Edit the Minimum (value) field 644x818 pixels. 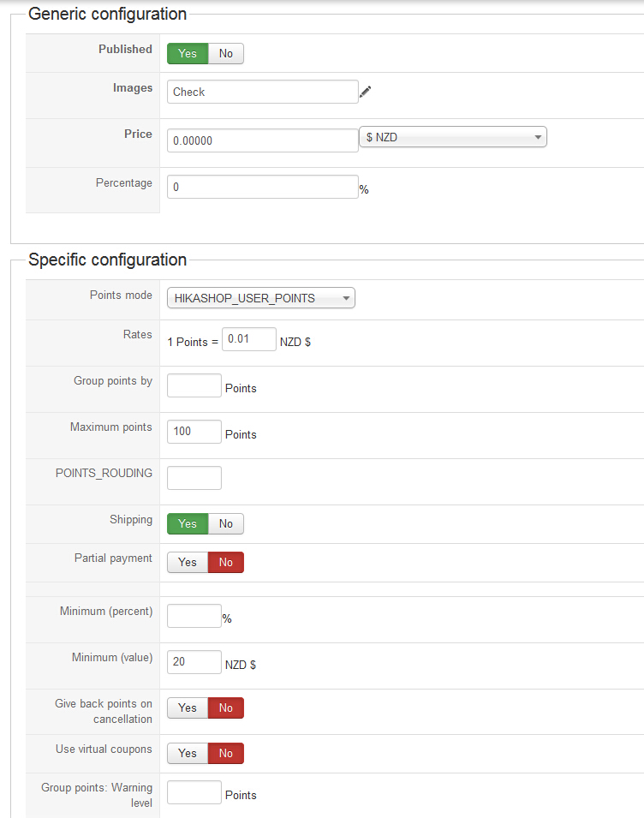coord(194,661)
